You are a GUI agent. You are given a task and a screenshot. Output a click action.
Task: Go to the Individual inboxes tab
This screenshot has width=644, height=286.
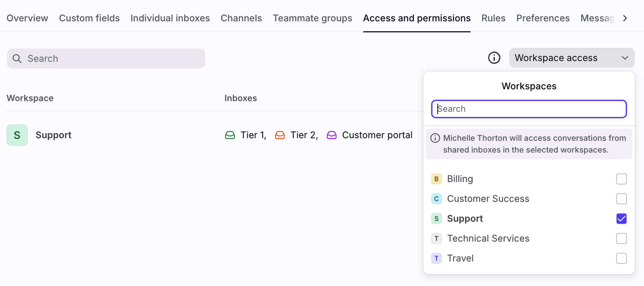tap(170, 18)
